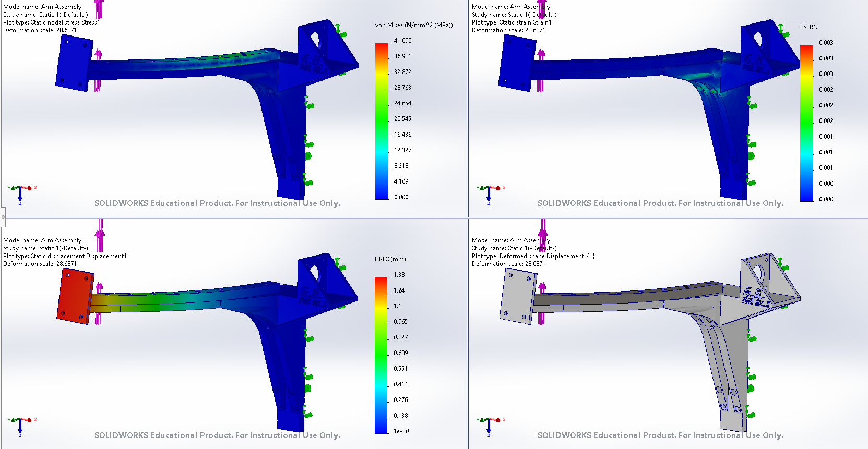The height and width of the screenshot is (449, 868).
Task: Select 'Plot type: Static nodal stress Stress1' text
Action: pyautogui.click(x=52, y=22)
